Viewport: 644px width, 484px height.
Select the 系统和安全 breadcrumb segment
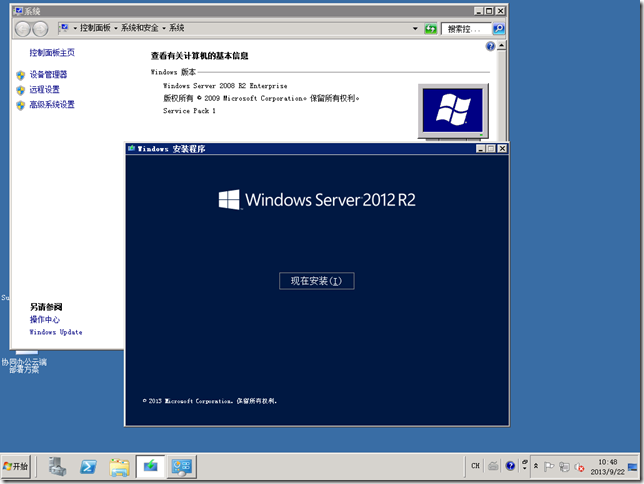[x=140, y=28]
